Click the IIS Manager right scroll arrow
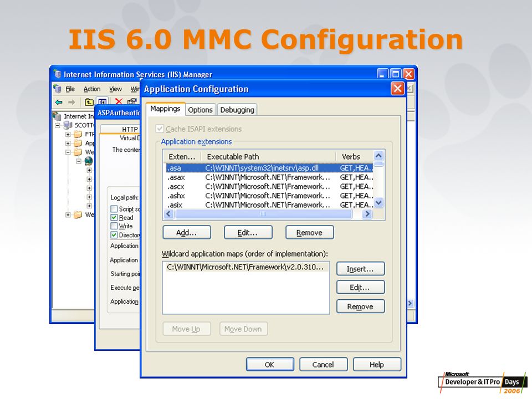Image resolution: width=532 pixels, height=399 pixels. coord(410,303)
